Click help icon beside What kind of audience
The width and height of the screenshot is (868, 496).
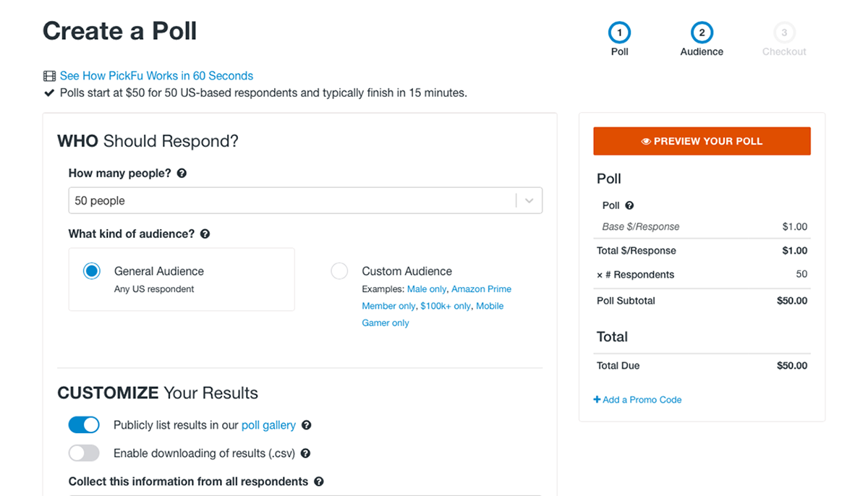coord(205,234)
